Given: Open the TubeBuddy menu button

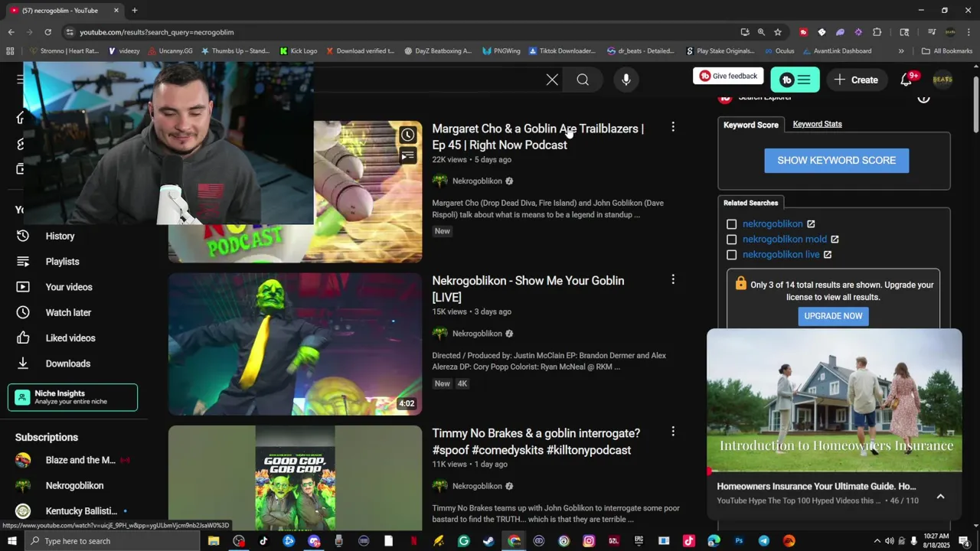Looking at the screenshot, I should tap(795, 80).
